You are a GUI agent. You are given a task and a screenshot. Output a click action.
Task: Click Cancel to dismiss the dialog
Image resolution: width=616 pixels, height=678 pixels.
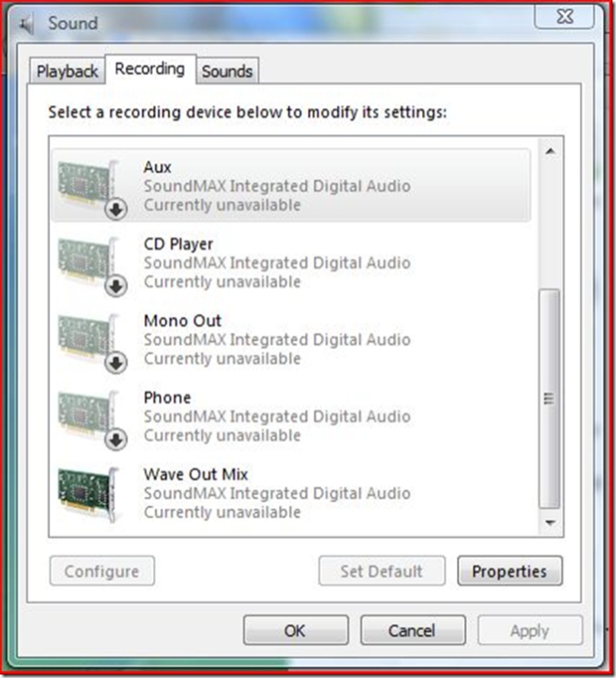click(413, 630)
